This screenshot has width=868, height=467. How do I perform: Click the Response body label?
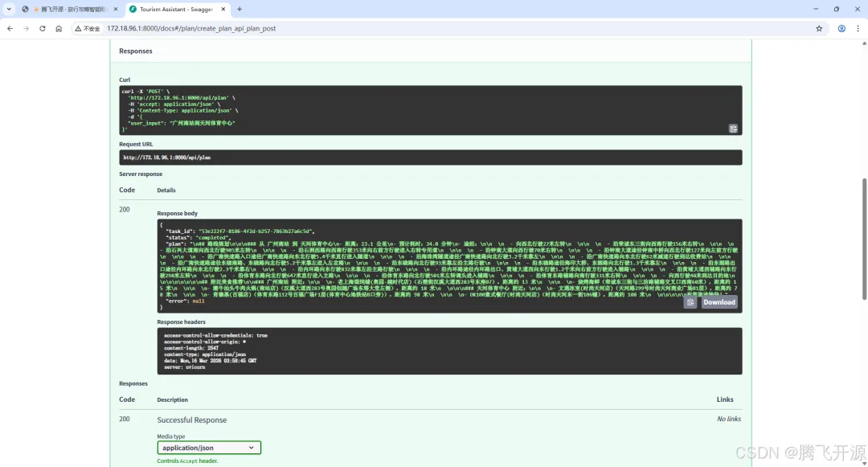point(177,213)
